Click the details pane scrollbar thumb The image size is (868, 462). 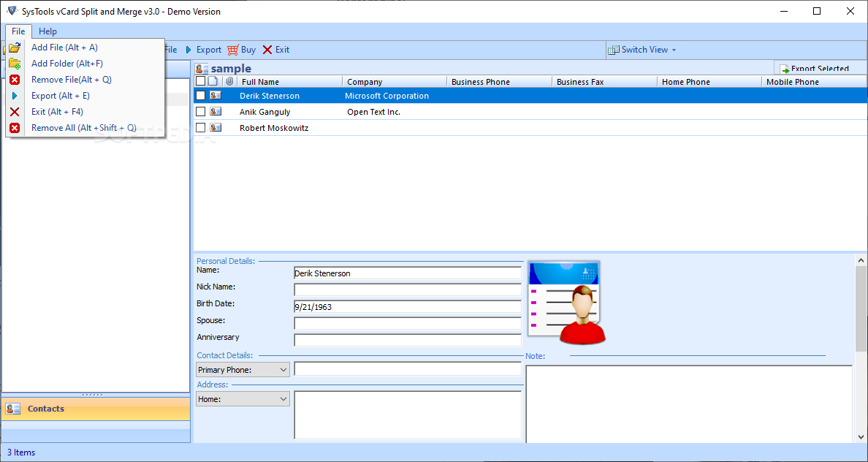tap(861, 308)
